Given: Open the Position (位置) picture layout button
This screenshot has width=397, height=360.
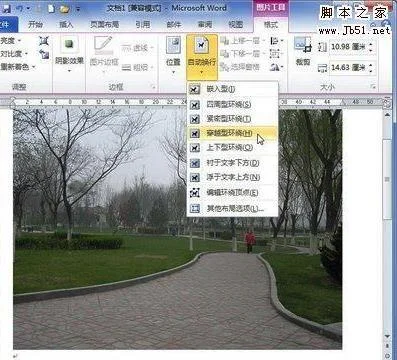Looking at the screenshot, I should point(173,55).
